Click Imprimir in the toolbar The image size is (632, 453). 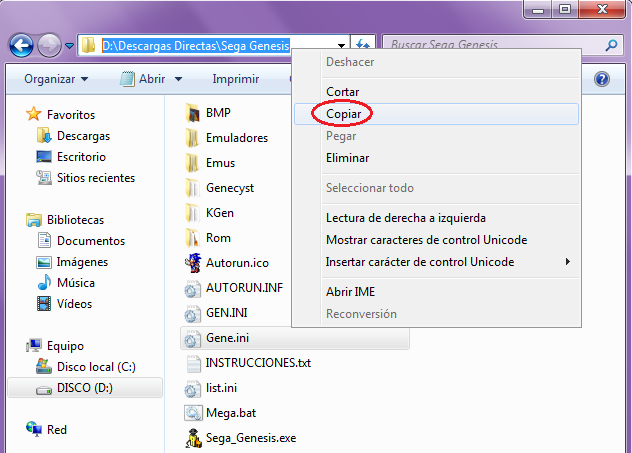(x=236, y=79)
